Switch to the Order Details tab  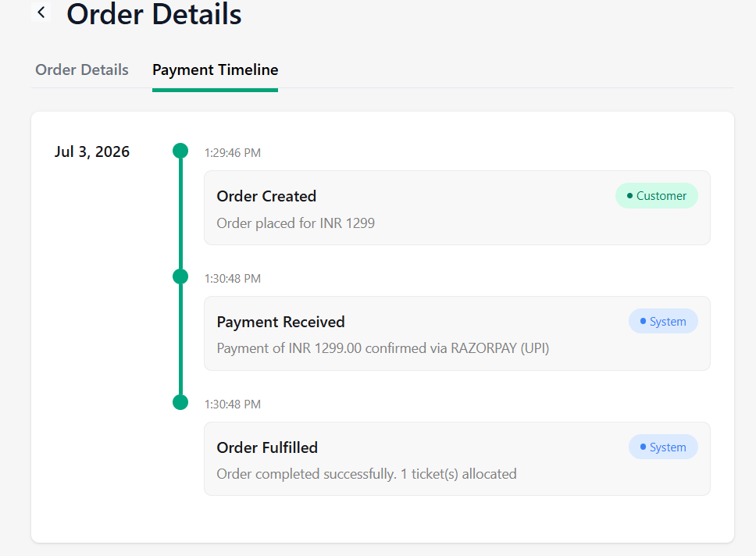[x=82, y=70]
